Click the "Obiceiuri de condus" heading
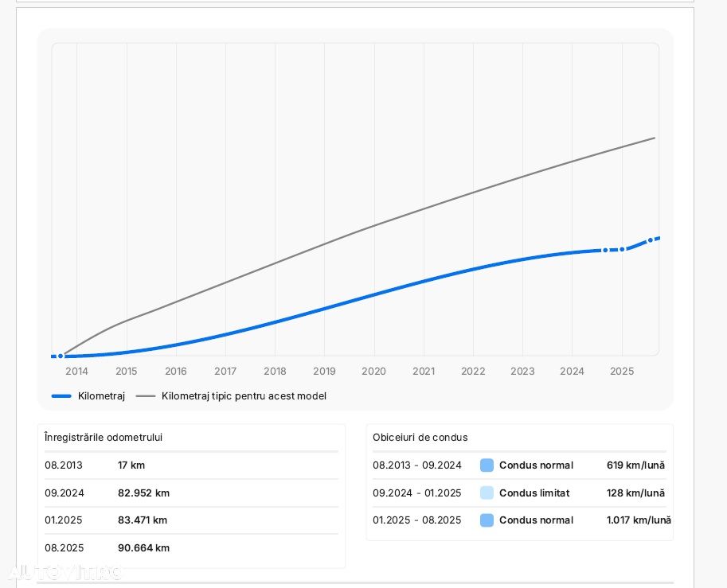This screenshot has height=588, width=727. tap(420, 438)
